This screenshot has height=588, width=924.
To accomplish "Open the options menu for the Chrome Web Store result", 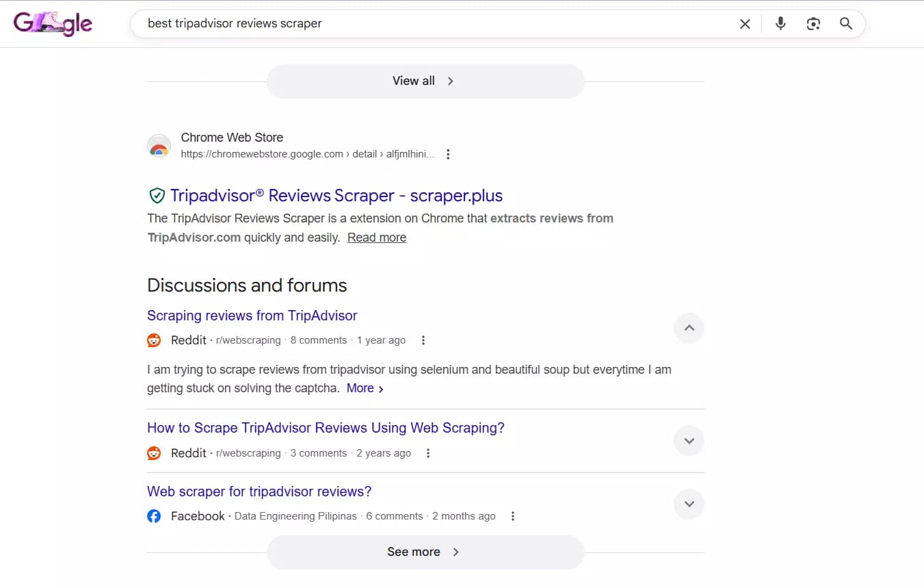I will [448, 154].
